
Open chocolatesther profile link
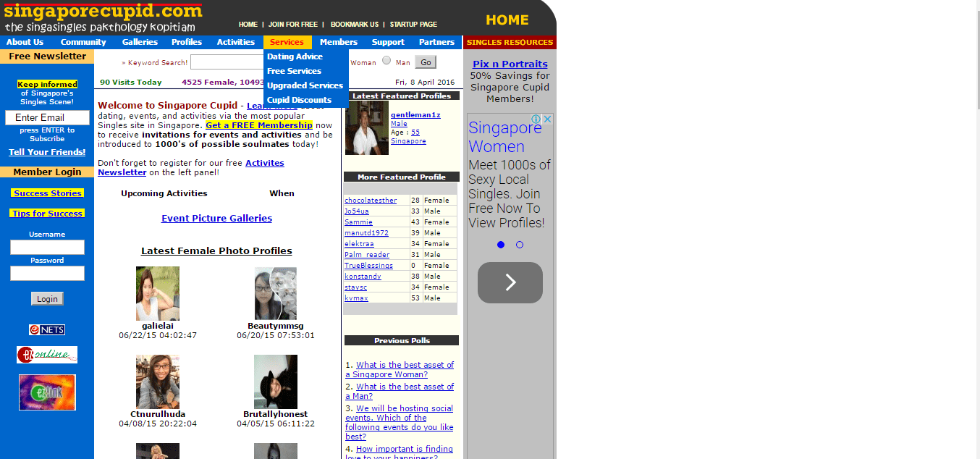[x=371, y=201]
